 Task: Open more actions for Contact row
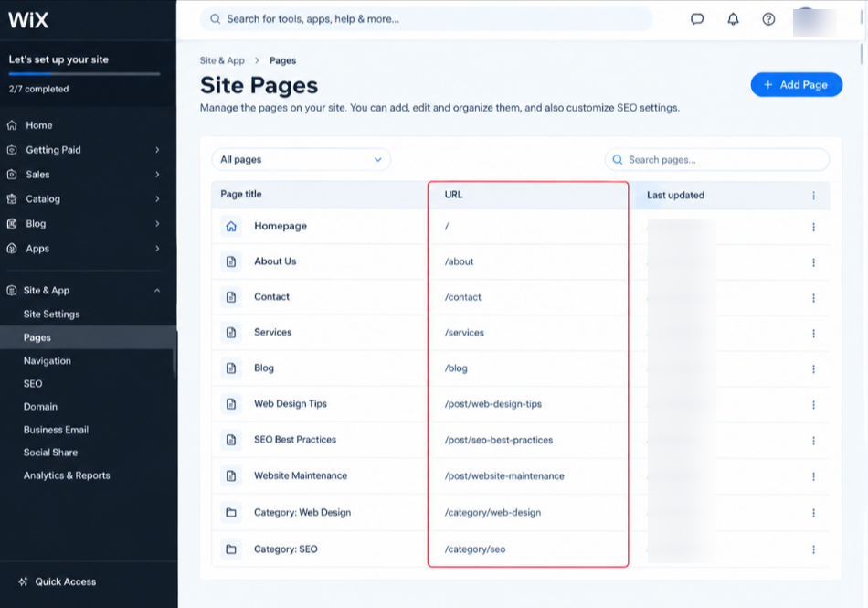(x=813, y=298)
